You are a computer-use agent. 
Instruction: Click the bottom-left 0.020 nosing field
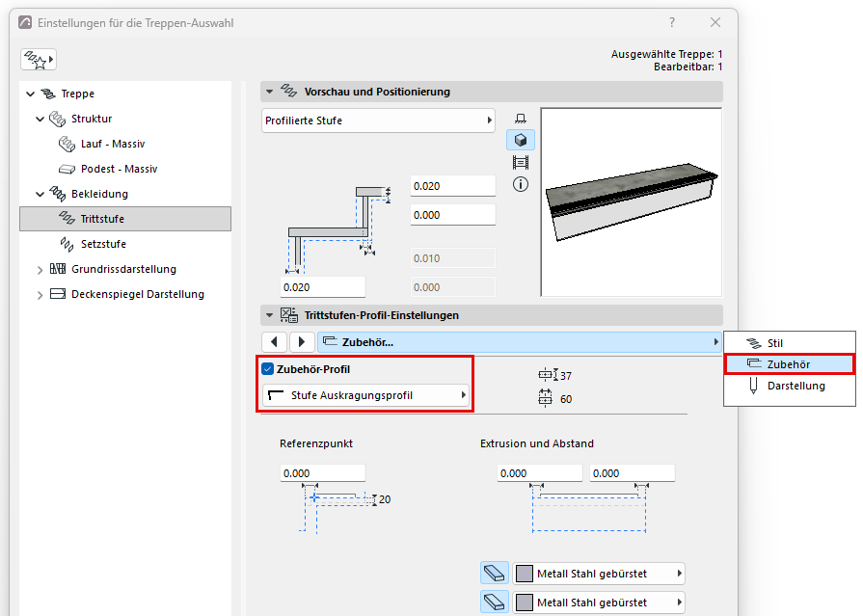point(322,287)
